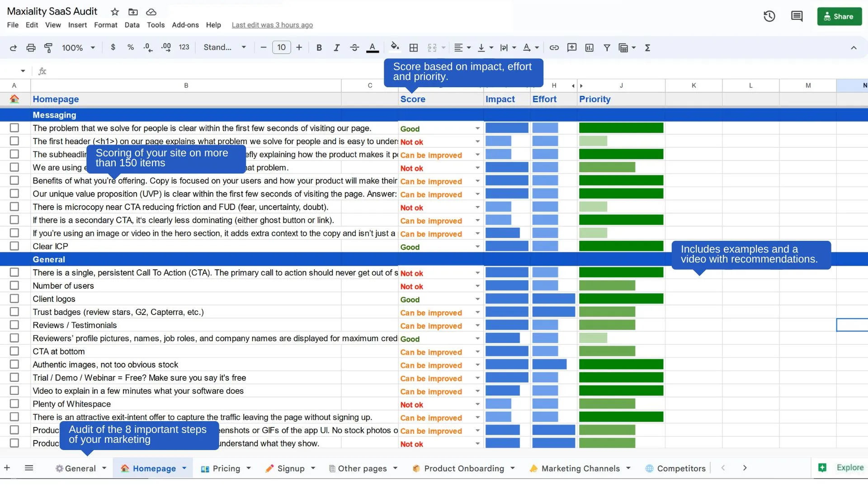Viewport: 868px width, 488px height.
Task: Apply percent format icon
Action: pyautogui.click(x=131, y=47)
